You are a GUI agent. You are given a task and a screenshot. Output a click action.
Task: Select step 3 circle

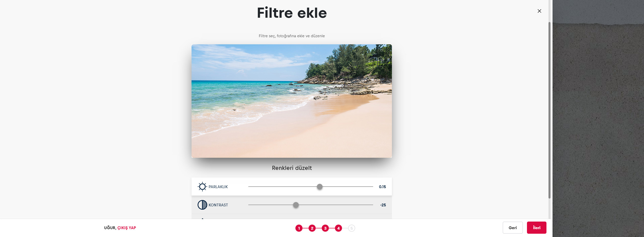[325, 228]
